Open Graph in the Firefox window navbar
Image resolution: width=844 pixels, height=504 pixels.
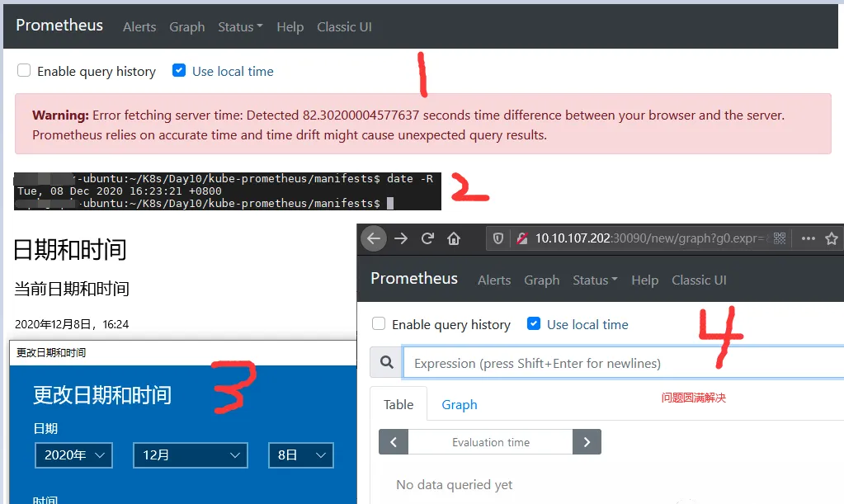point(541,280)
